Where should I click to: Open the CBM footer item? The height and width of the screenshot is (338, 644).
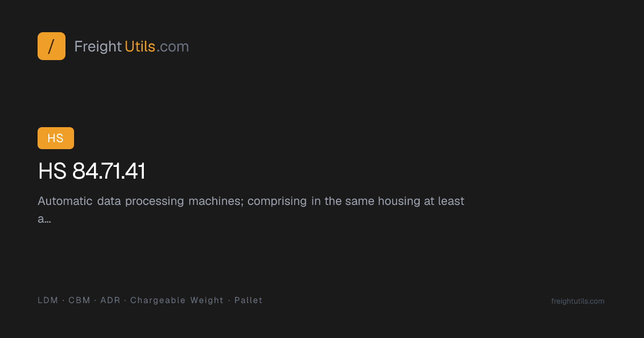pos(79,300)
